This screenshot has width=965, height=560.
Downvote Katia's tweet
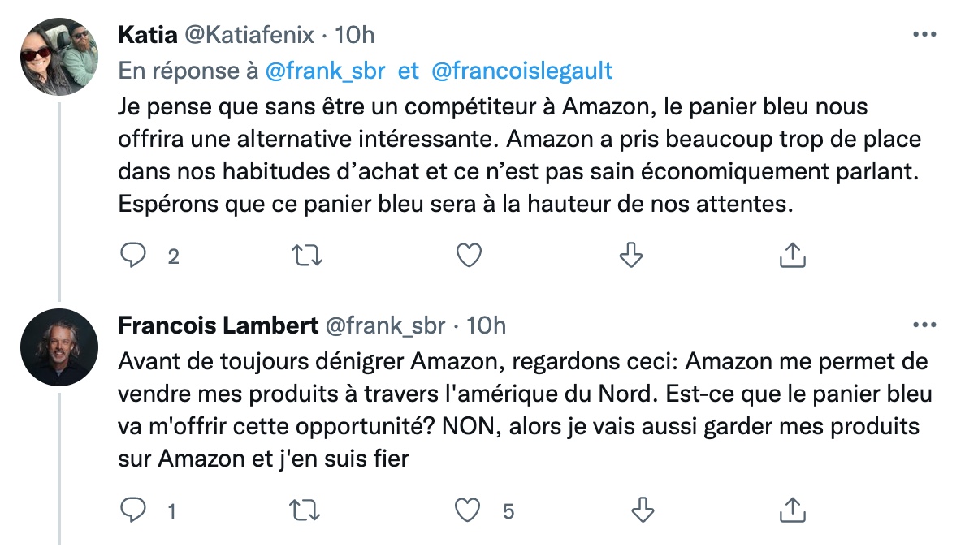click(x=631, y=256)
